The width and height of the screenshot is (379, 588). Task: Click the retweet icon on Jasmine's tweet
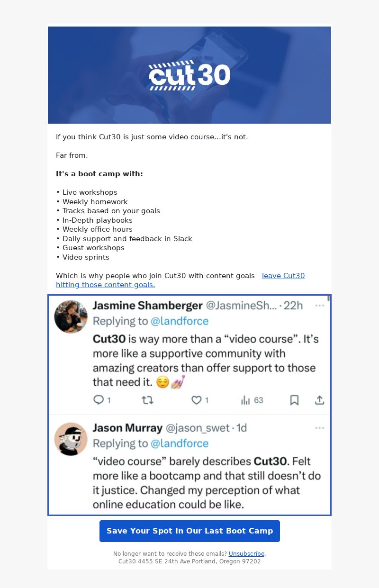click(x=147, y=400)
